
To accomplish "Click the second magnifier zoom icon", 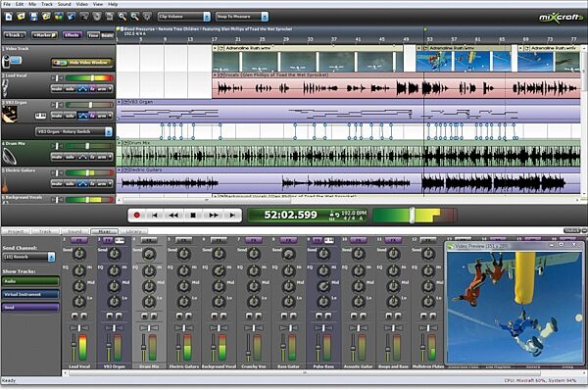I will [x=134, y=17].
